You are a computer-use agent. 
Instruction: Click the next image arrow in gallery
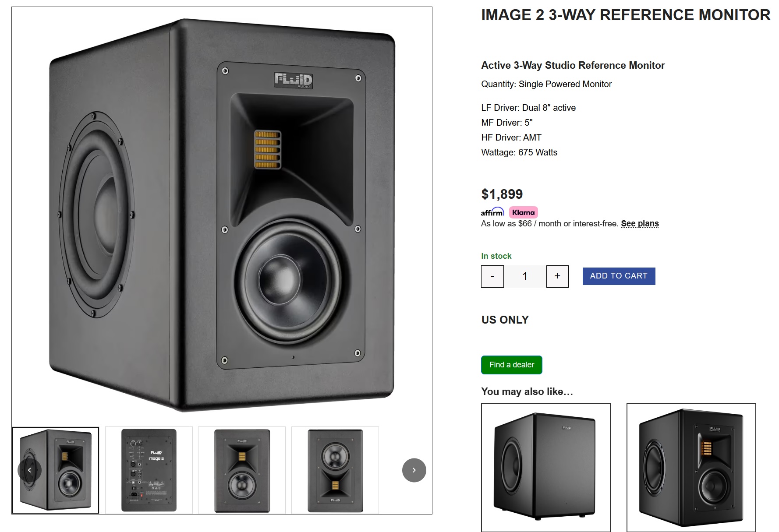pos(414,470)
